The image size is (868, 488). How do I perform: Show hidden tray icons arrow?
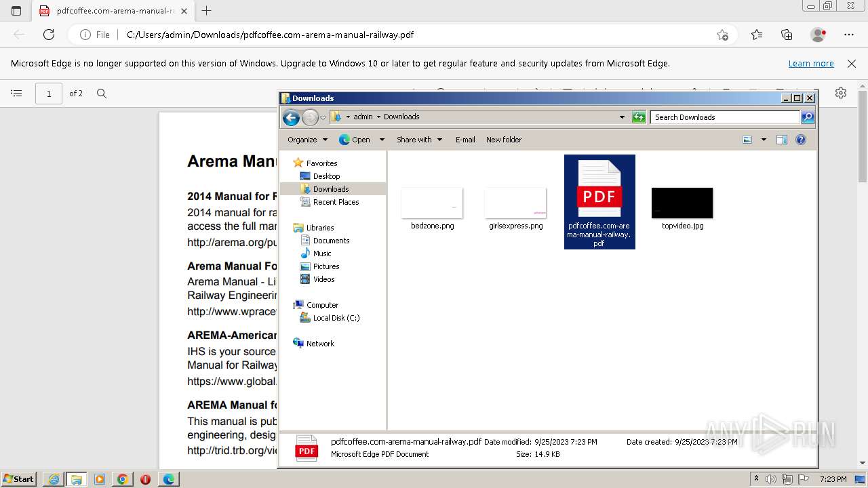pyautogui.click(x=757, y=479)
